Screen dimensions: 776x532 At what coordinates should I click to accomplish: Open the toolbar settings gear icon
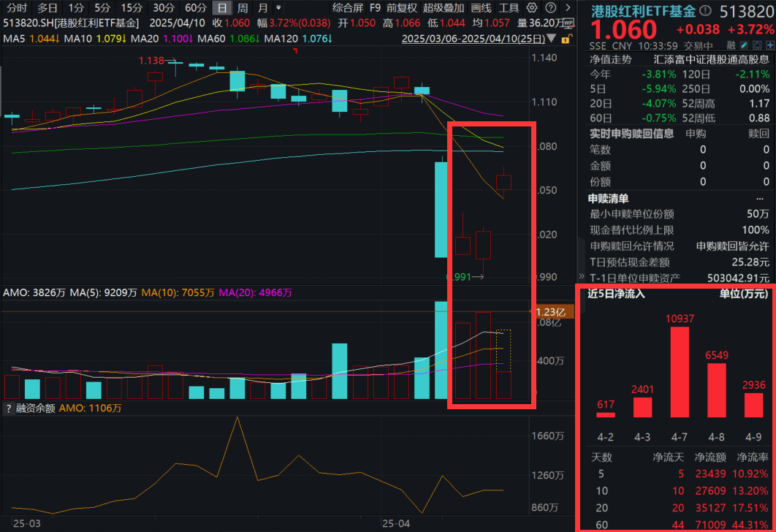click(x=530, y=8)
